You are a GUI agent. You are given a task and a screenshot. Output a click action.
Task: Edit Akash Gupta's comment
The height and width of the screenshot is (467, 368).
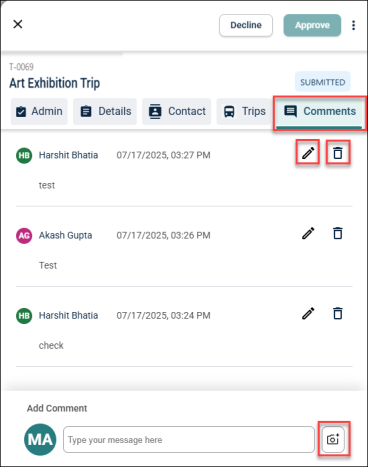[308, 233]
